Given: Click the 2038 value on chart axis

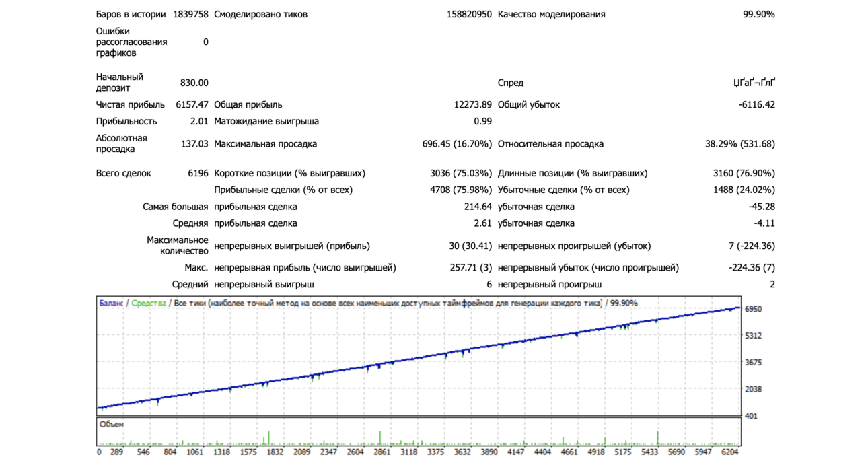Looking at the screenshot, I should 752,389.
